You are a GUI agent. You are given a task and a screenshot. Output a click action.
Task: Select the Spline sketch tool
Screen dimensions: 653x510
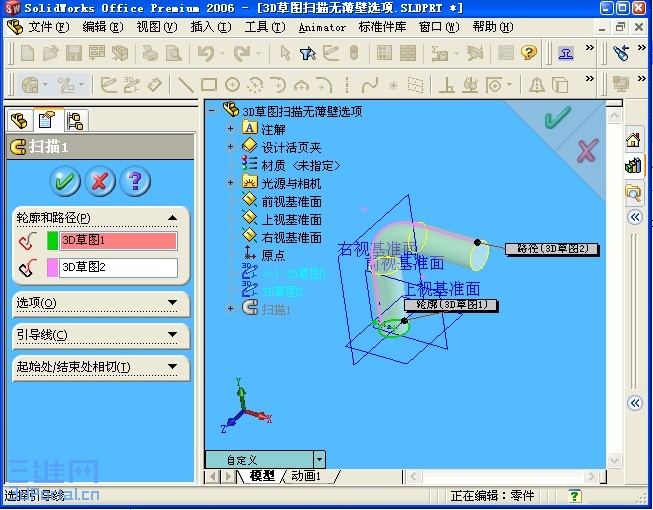[x=370, y=85]
